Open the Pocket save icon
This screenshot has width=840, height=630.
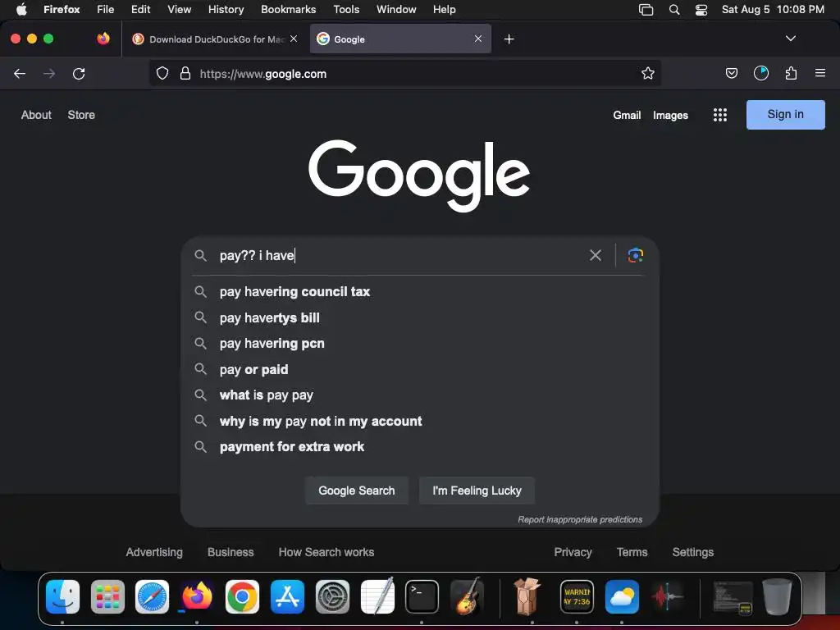click(731, 73)
